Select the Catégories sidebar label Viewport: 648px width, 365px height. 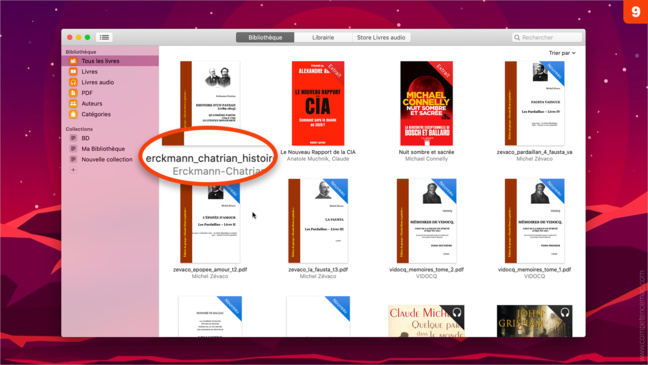tap(96, 114)
